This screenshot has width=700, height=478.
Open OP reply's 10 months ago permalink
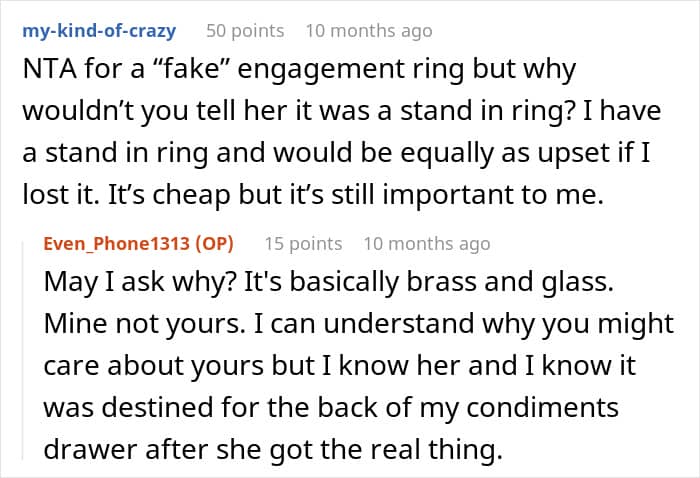[427, 244]
